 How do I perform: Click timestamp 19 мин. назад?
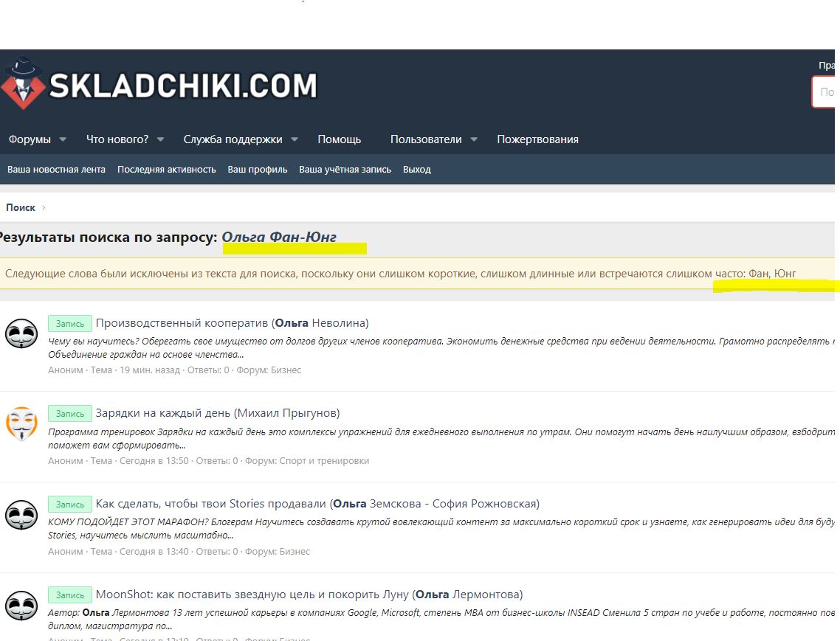pyautogui.click(x=149, y=370)
